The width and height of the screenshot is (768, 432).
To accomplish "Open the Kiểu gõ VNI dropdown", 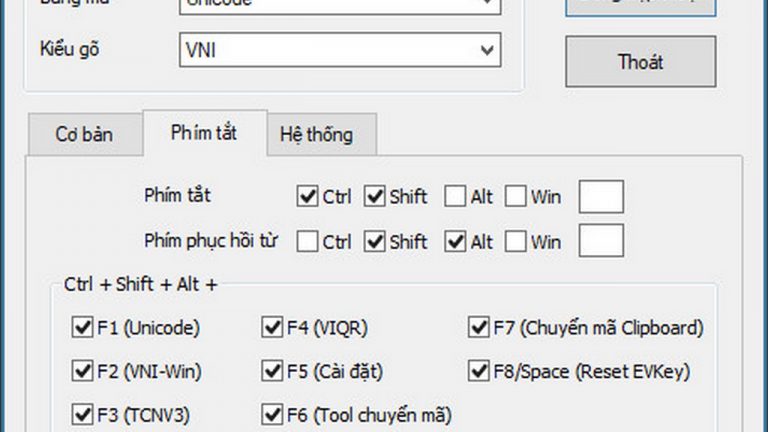I will tap(340, 50).
